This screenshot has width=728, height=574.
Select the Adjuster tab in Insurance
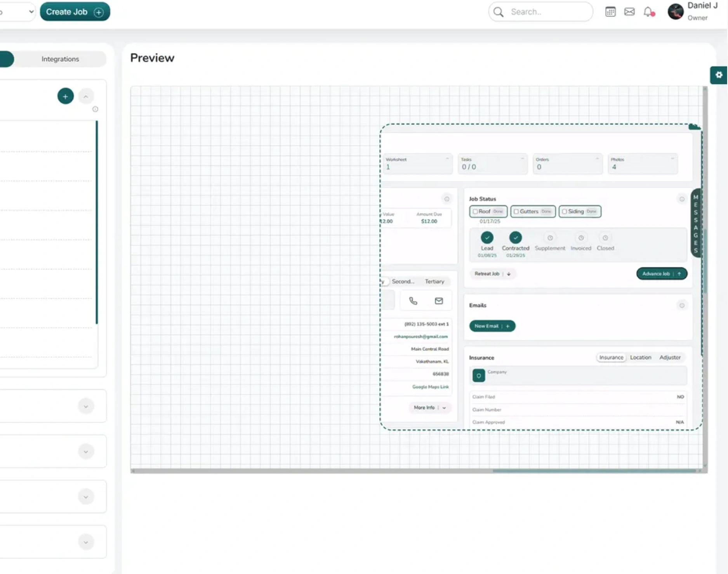tap(670, 357)
